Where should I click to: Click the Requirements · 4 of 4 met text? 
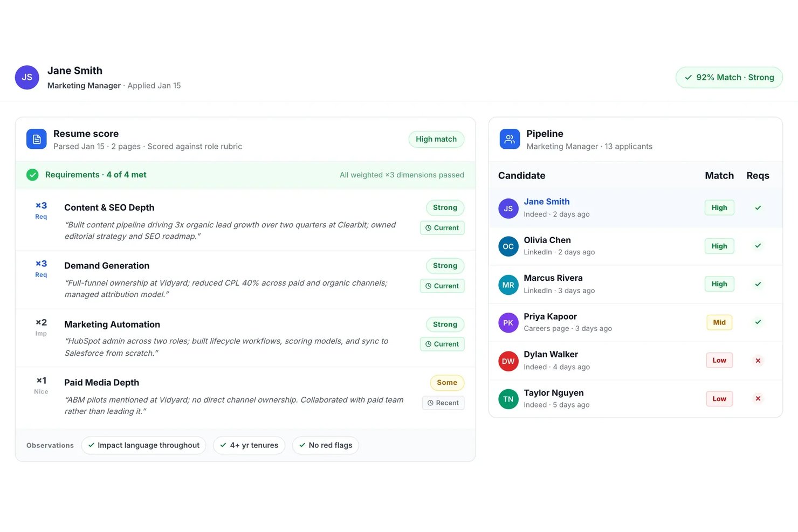96,175
